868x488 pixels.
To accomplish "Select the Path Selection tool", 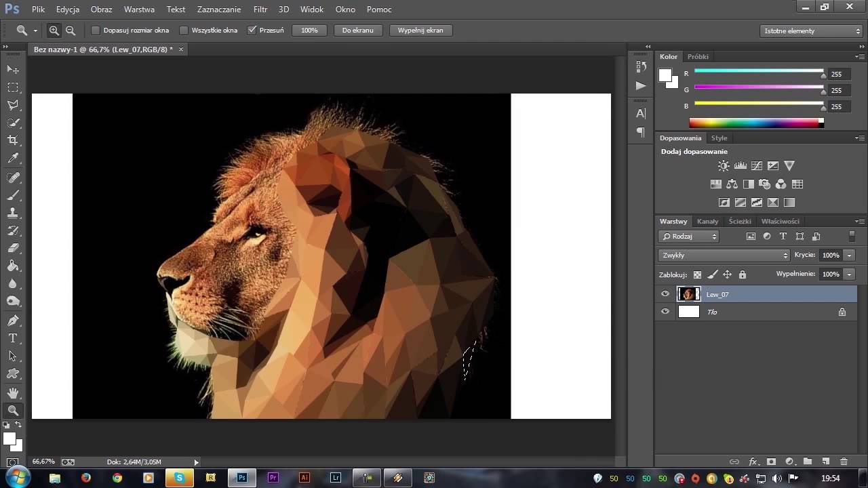I will (13, 356).
